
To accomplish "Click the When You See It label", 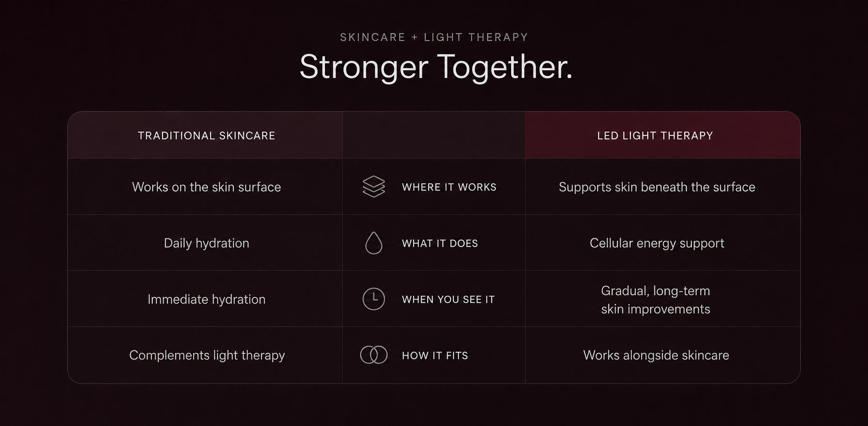I will click(448, 300).
